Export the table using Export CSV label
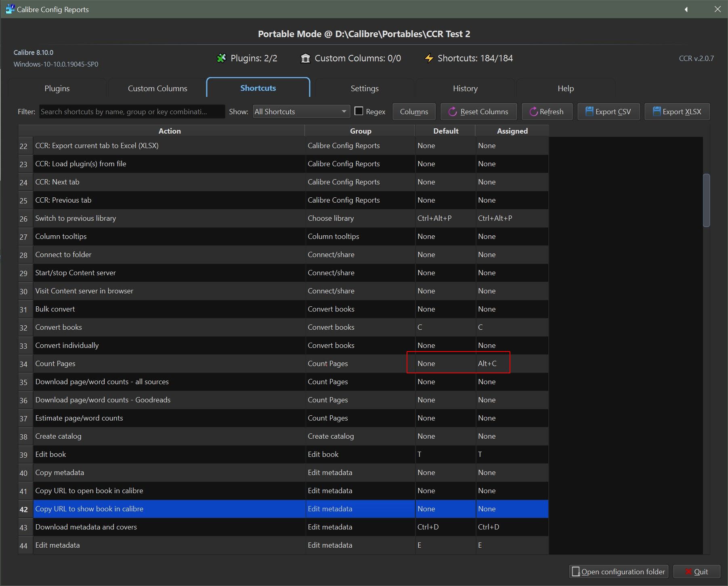Viewport: 728px width, 586px height. tap(613, 112)
